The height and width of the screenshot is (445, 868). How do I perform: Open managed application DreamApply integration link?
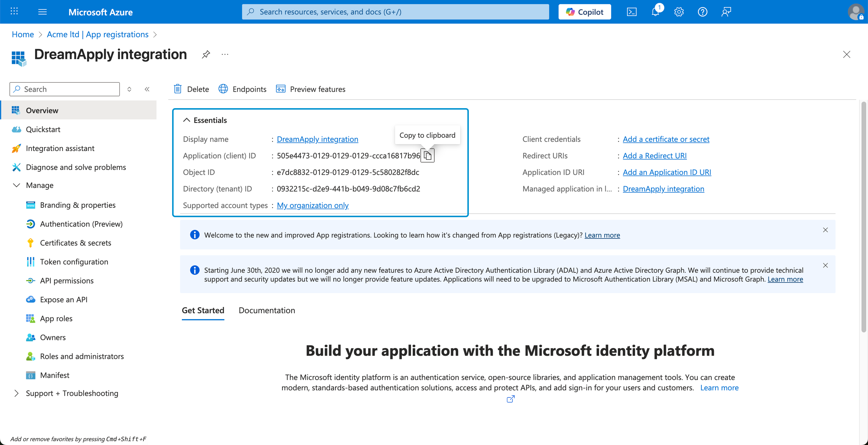point(663,189)
